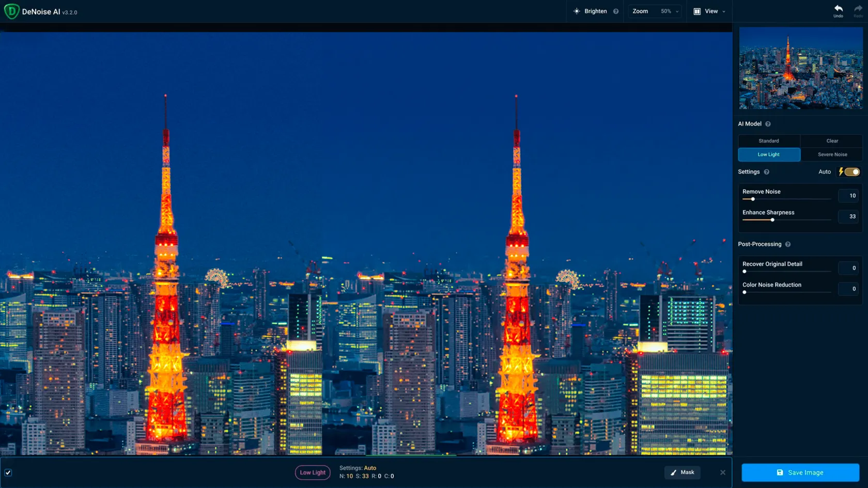This screenshot has height=488, width=868.
Task: Click the Undo arrow icon
Action: point(838,8)
